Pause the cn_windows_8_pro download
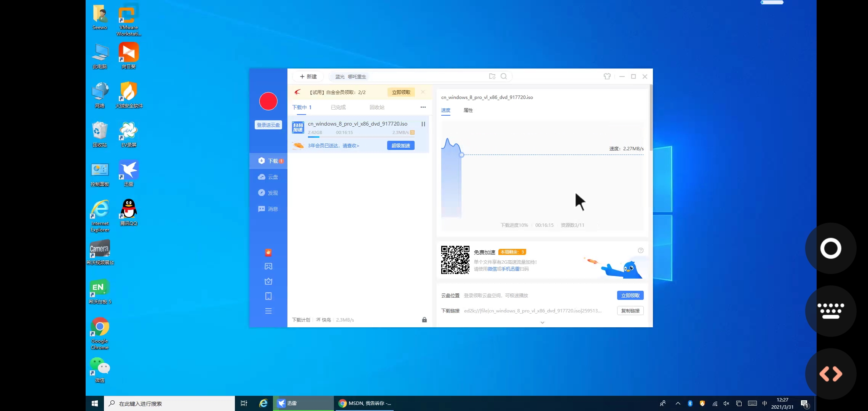 pos(423,124)
